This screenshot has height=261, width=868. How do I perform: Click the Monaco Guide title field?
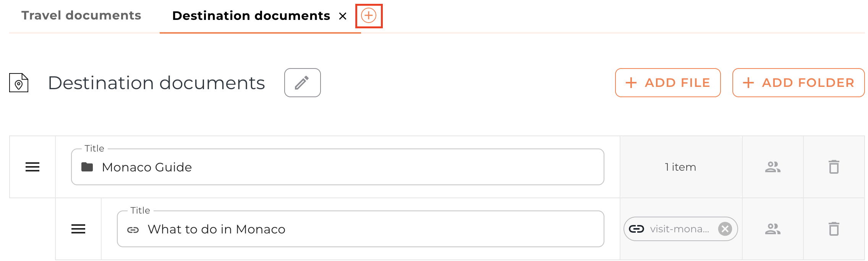click(344, 167)
